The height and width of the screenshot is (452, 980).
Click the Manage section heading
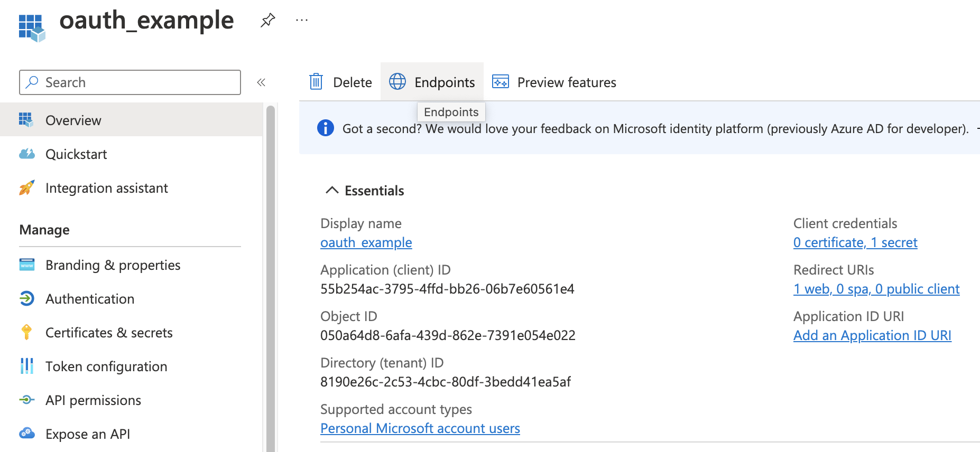click(x=44, y=230)
